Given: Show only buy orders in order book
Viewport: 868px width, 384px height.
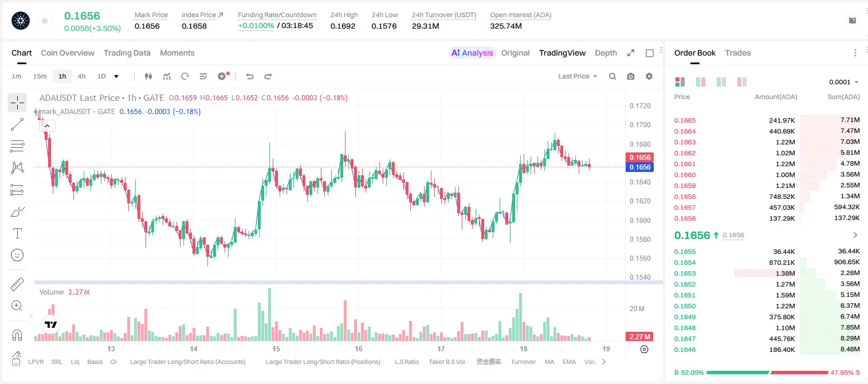Looking at the screenshot, I should pyautogui.click(x=721, y=82).
